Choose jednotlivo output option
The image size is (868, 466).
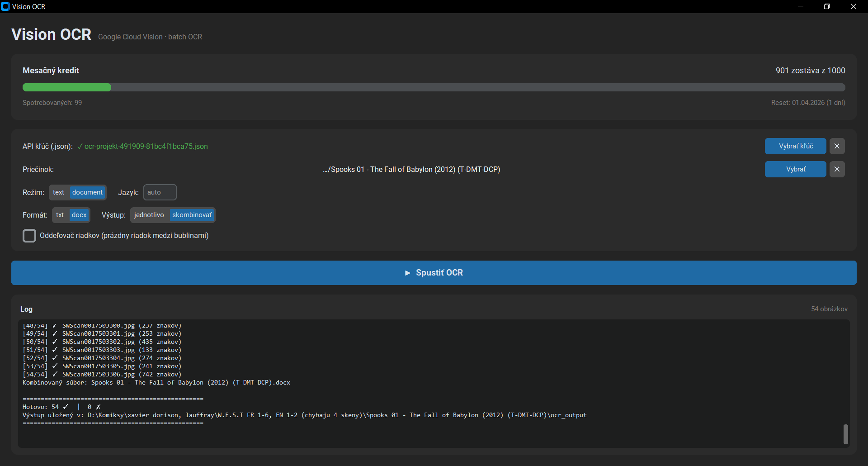149,215
